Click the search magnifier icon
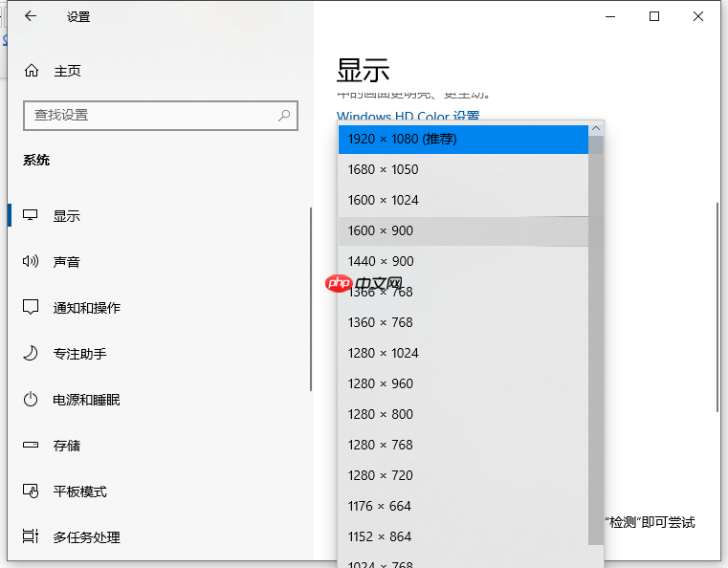 click(284, 115)
